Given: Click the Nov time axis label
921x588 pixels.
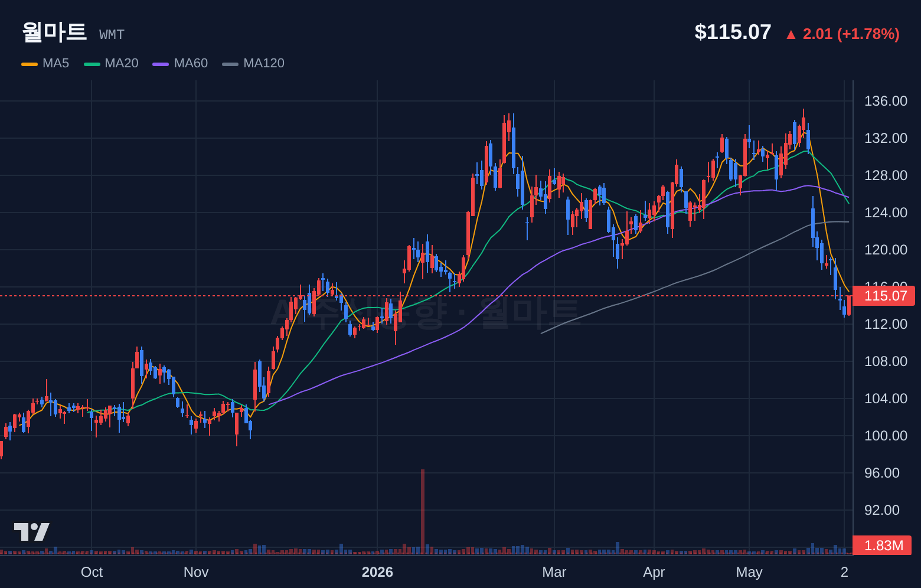Looking at the screenshot, I should pos(196,572).
